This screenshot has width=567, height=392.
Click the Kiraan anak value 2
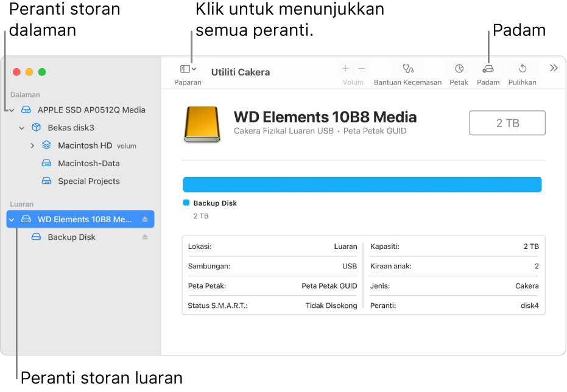tap(537, 266)
